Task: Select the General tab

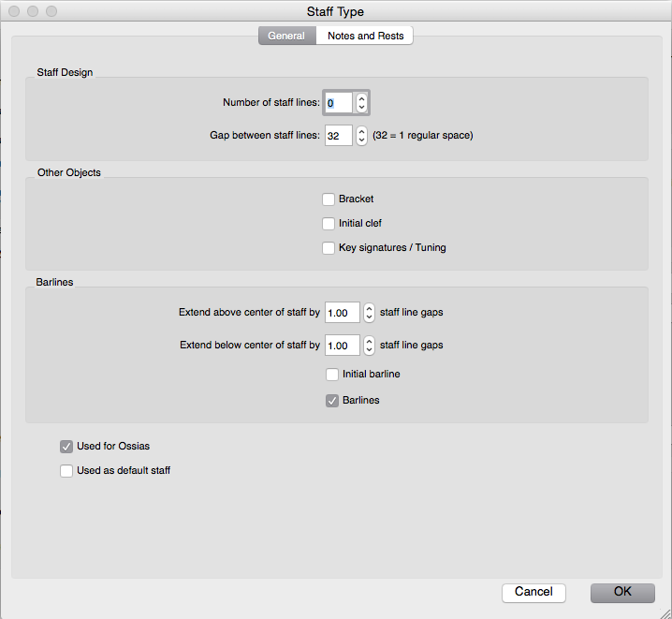Action: click(x=286, y=36)
